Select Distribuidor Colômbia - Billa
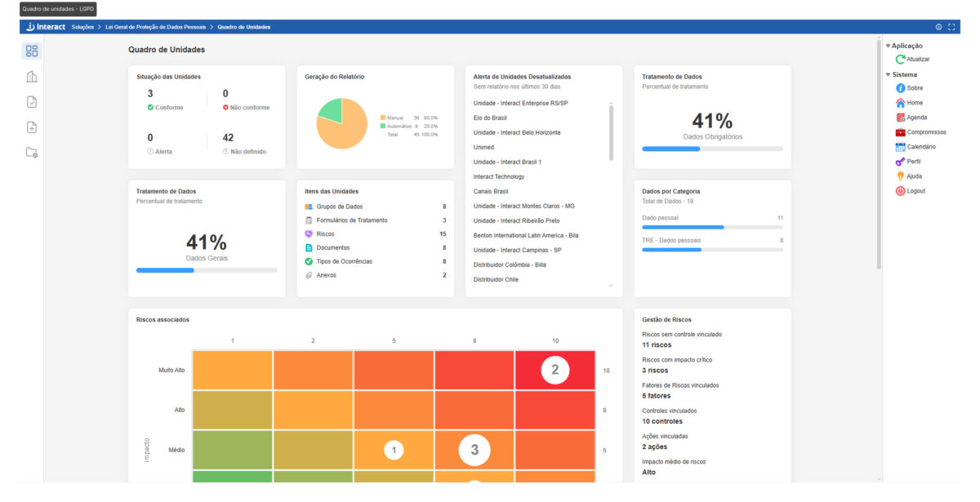Viewport: 980px width, 502px height. 510,264
